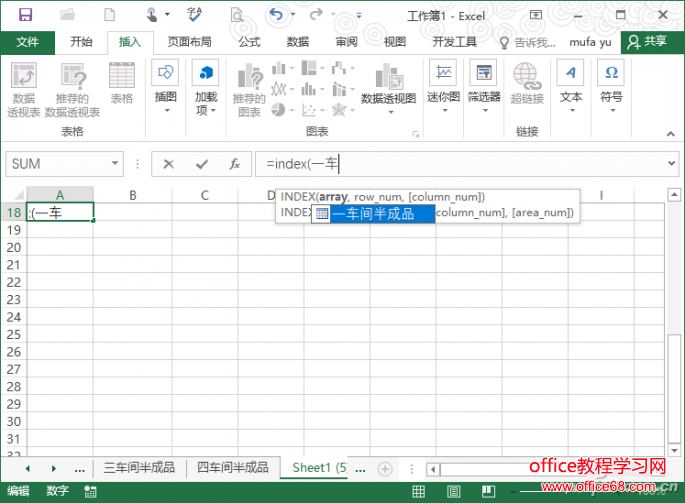Screen dimensions: 685x503
Task: Click the mufa yu account name
Action: [x=590, y=42]
